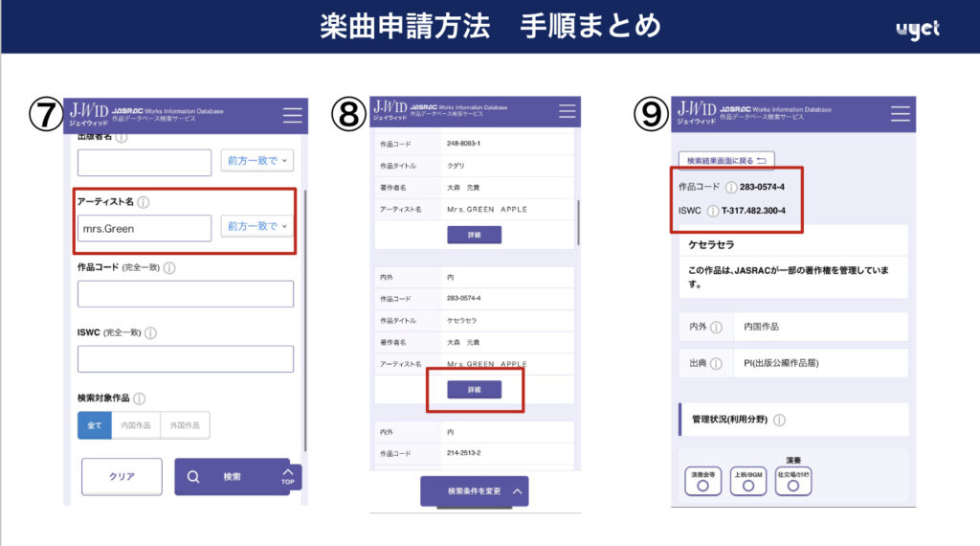This screenshot has height=546, width=980.
Task: Click the 検索 search button
Action: click(x=232, y=476)
